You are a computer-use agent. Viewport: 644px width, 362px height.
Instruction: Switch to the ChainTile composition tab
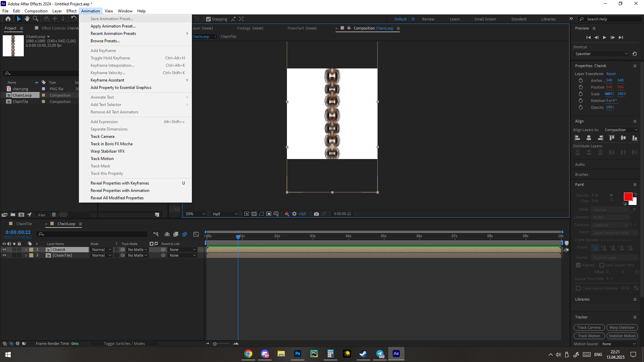click(x=23, y=223)
